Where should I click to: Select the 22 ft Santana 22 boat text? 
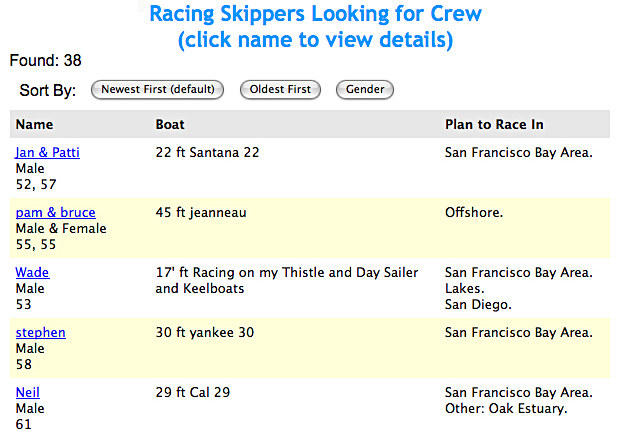[x=207, y=153]
